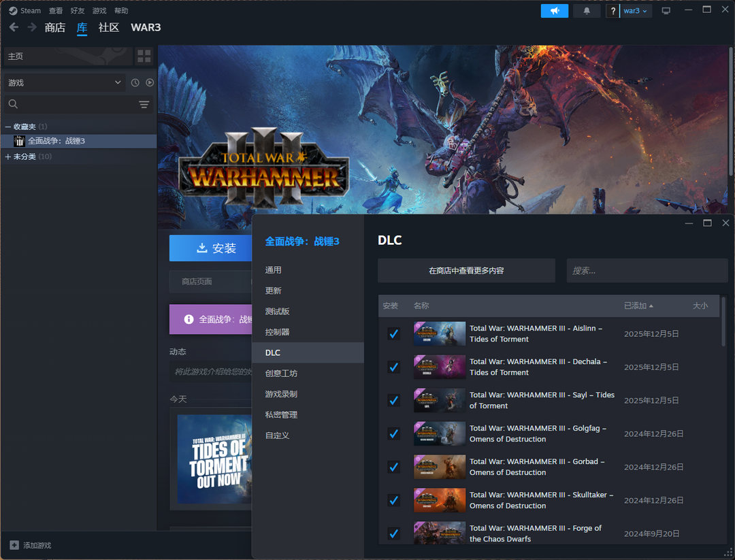735x560 pixels.
Task: Open the 创意工坊 settings tab
Action: [x=281, y=374]
